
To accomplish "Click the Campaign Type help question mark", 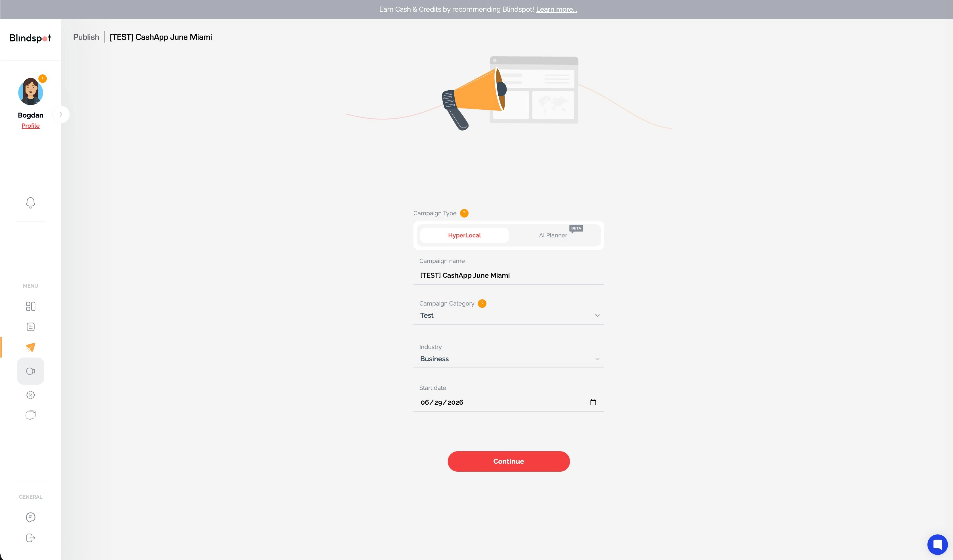I will pyautogui.click(x=464, y=213).
